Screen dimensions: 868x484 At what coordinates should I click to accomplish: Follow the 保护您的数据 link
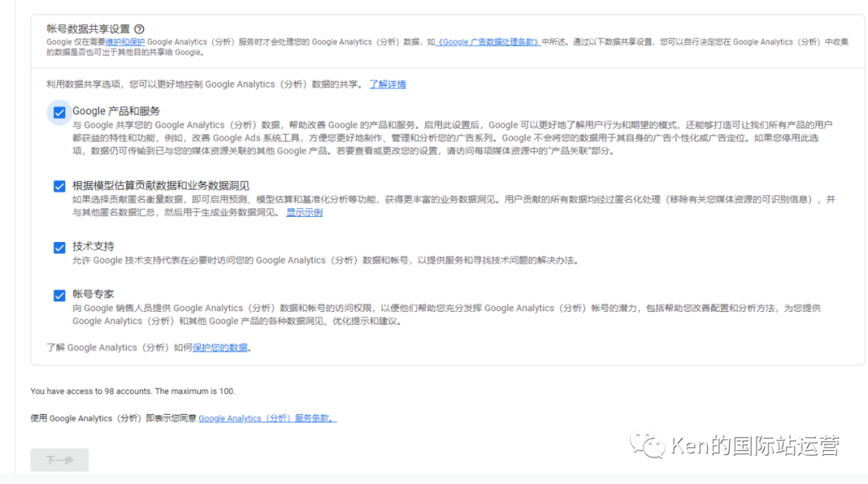click(x=220, y=347)
